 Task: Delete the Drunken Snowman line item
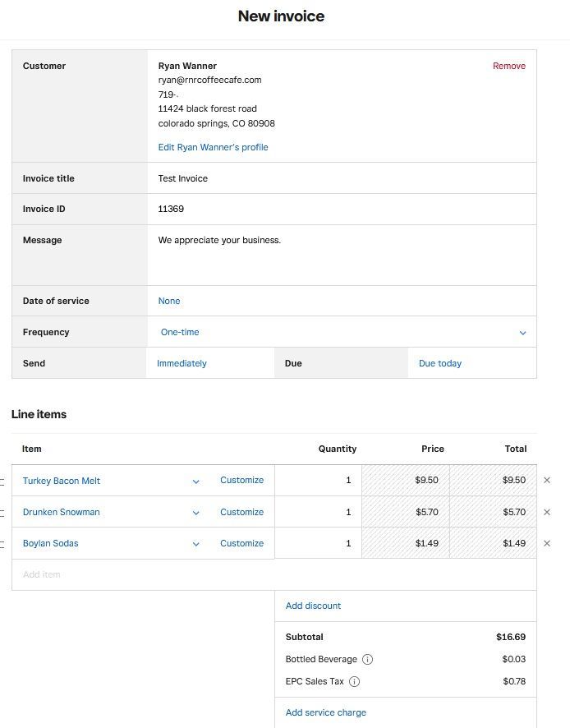547,512
